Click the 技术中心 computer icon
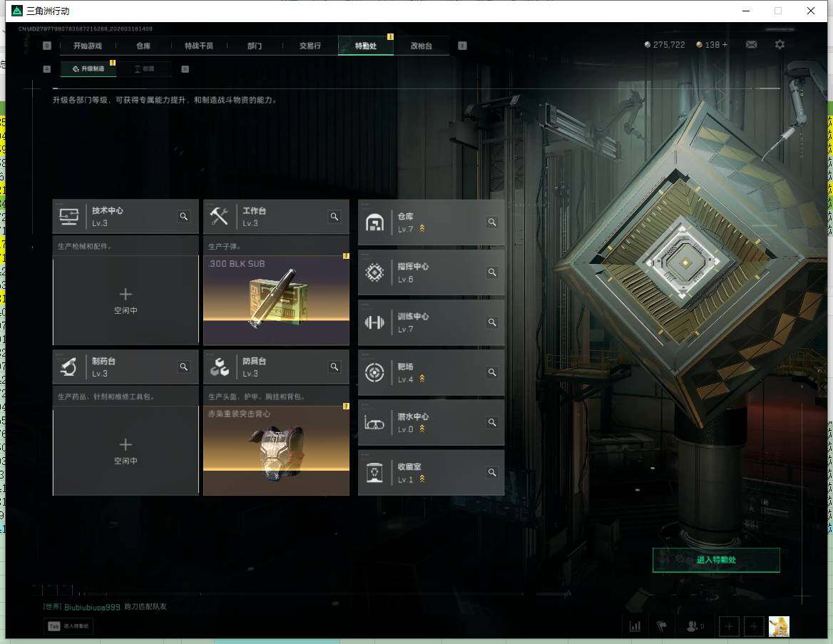 69,217
